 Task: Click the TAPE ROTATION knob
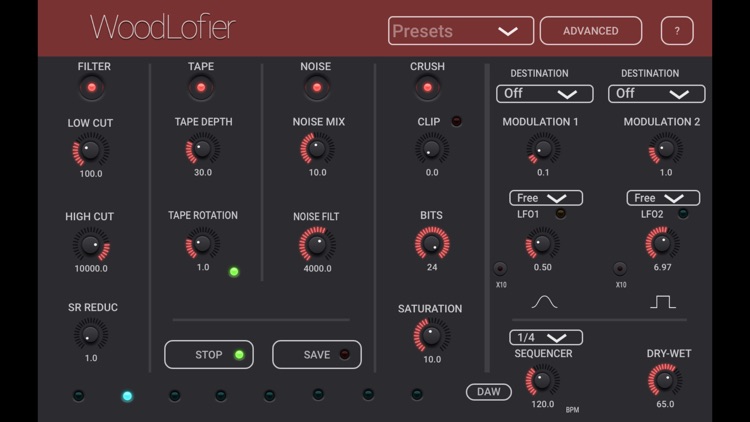[203, 244]
